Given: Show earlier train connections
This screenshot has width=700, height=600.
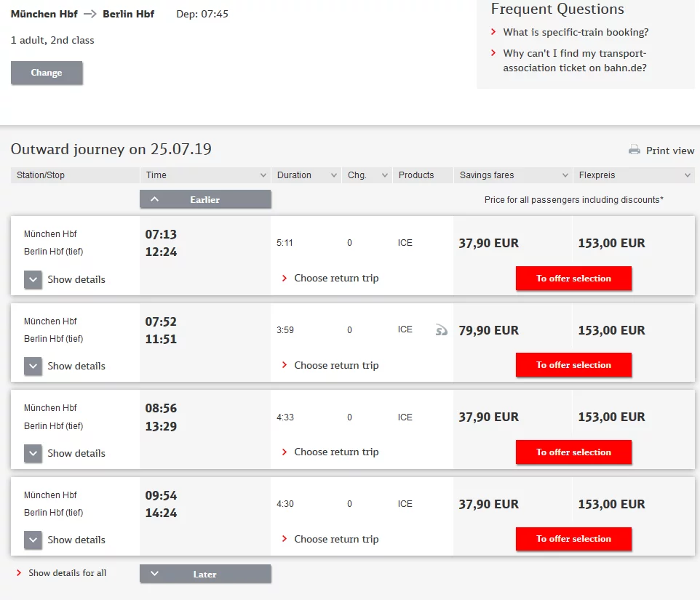Looking at the screenshot, I should (x=205, y=199).
